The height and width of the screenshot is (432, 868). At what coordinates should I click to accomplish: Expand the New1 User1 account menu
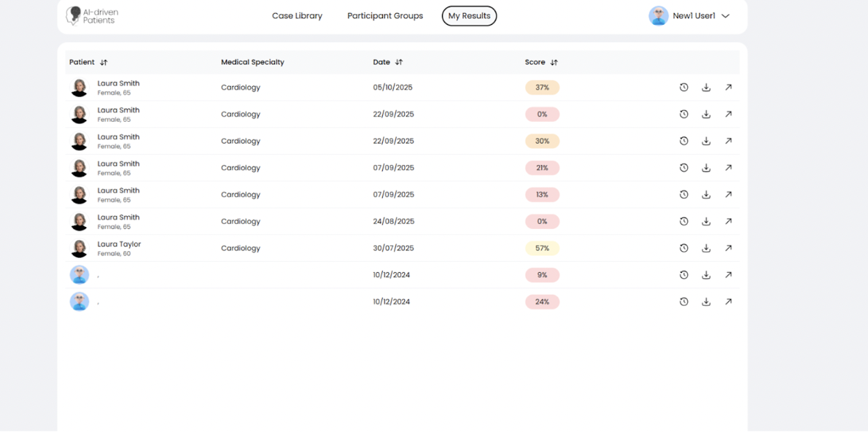(725, 16)
